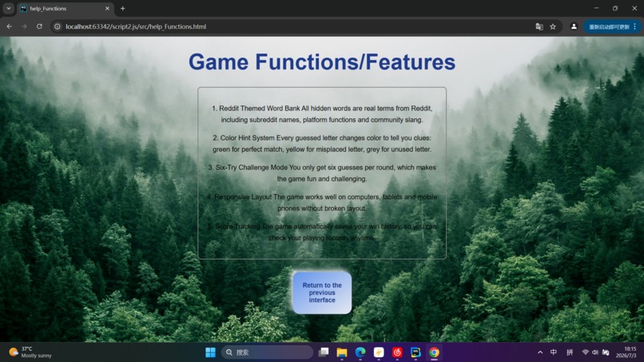
Task: Click the taskbar search box
Action: (x=267, y=352)
